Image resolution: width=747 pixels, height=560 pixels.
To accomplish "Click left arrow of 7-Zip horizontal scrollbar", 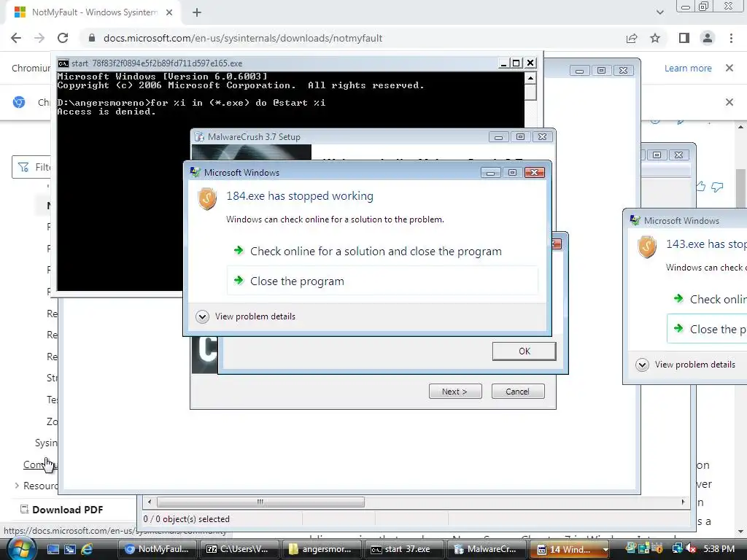I will (x=150, y=502).
